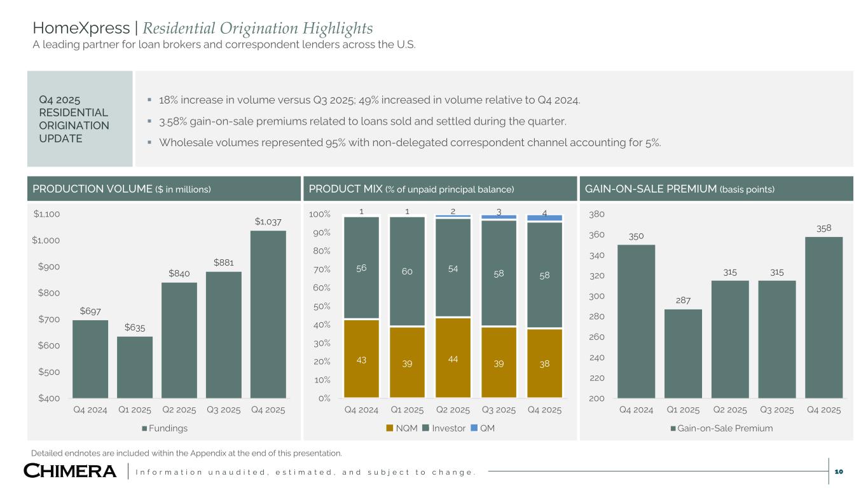Click the Q1 2025 $635 fundings bar
This screenshot has height=488, width=868.
(x=134, y=367)
